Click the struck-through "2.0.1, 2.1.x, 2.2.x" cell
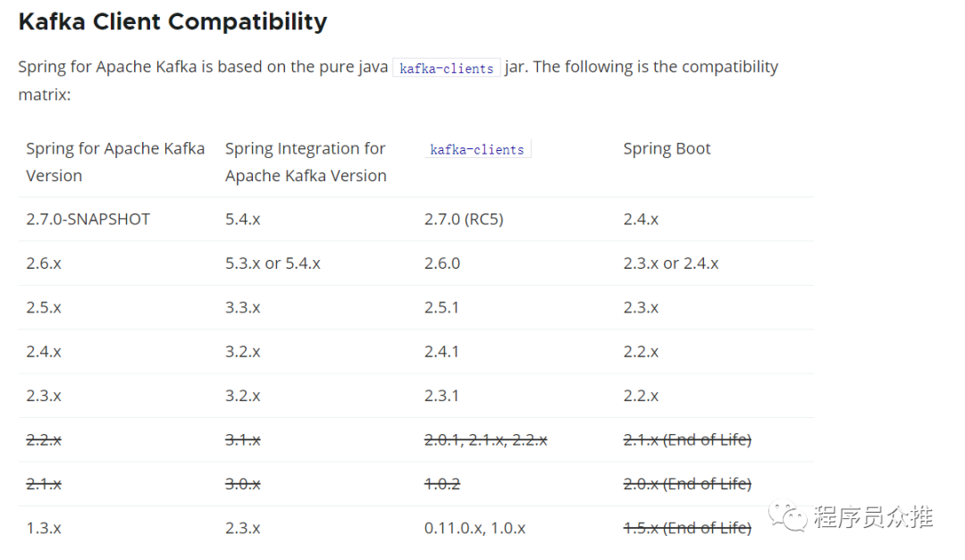Viewport: 965px width, 560px height. [486, 439]
